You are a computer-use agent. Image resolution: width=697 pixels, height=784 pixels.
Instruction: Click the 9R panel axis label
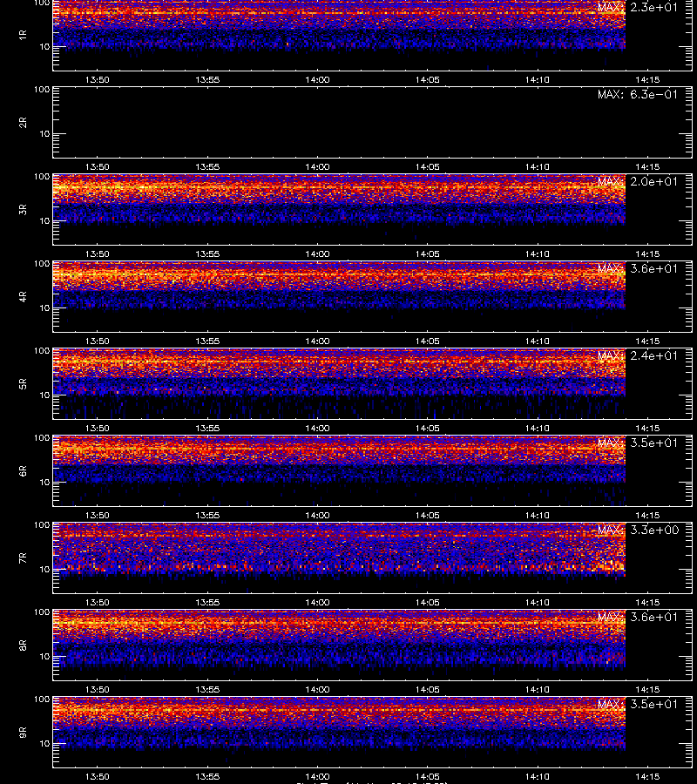pos(23,732)
